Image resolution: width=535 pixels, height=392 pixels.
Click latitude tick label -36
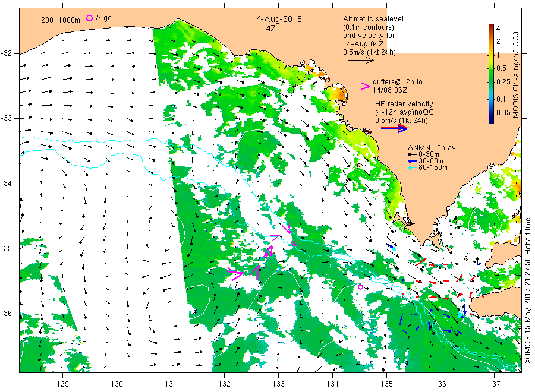6,313
